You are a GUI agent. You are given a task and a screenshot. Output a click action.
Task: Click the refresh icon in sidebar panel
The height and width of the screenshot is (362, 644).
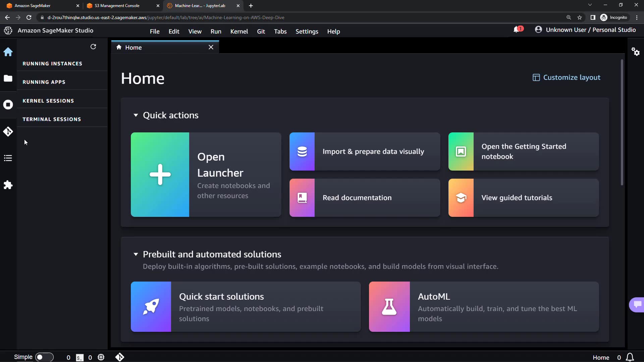point(93,47)
